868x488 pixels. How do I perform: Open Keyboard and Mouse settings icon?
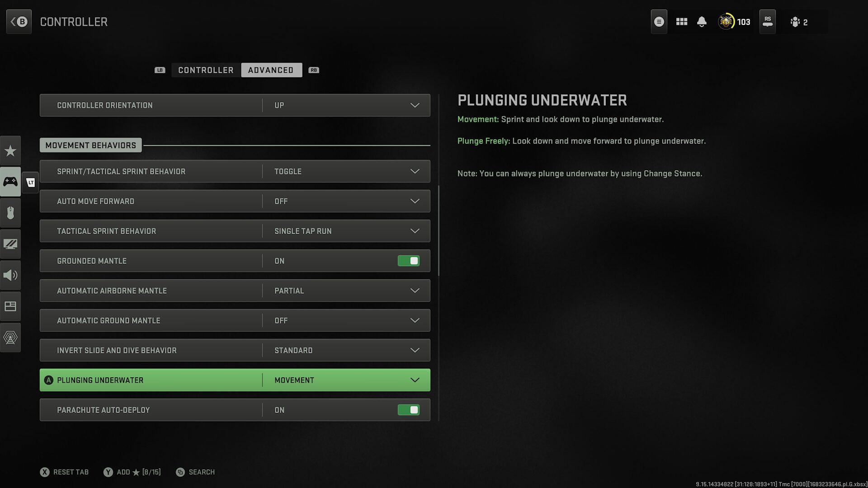point(10,213)
